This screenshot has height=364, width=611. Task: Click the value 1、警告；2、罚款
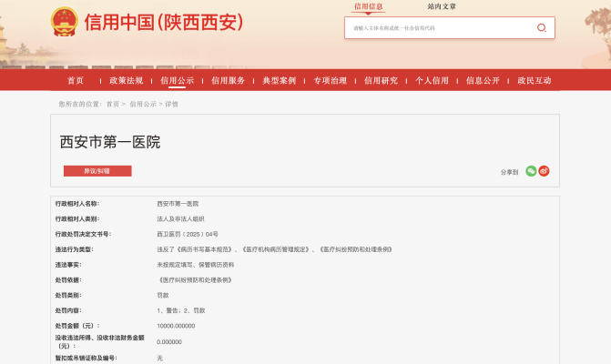(181, 310)
